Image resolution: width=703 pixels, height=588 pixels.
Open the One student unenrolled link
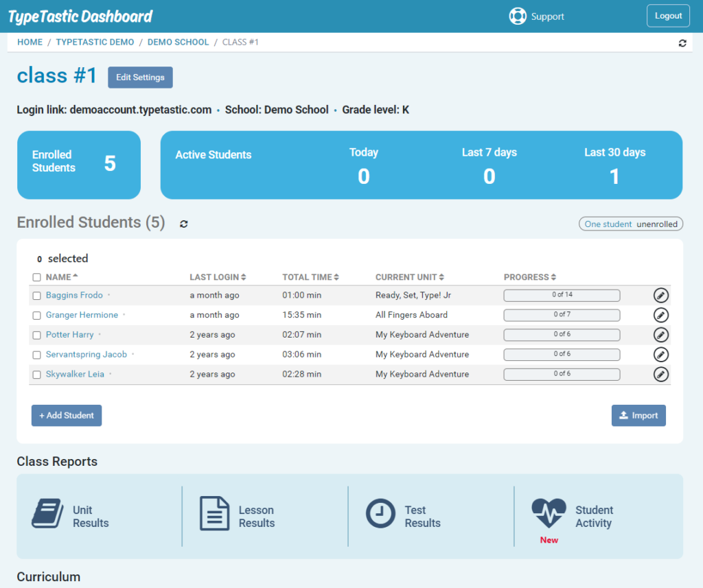630,223
